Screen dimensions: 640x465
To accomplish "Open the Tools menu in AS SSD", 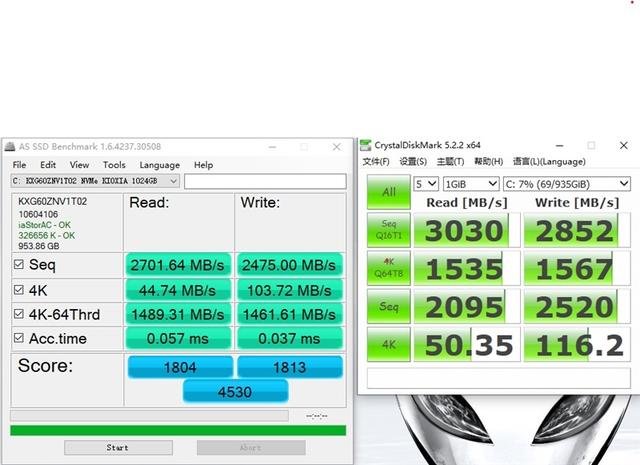I will (114, 165).
